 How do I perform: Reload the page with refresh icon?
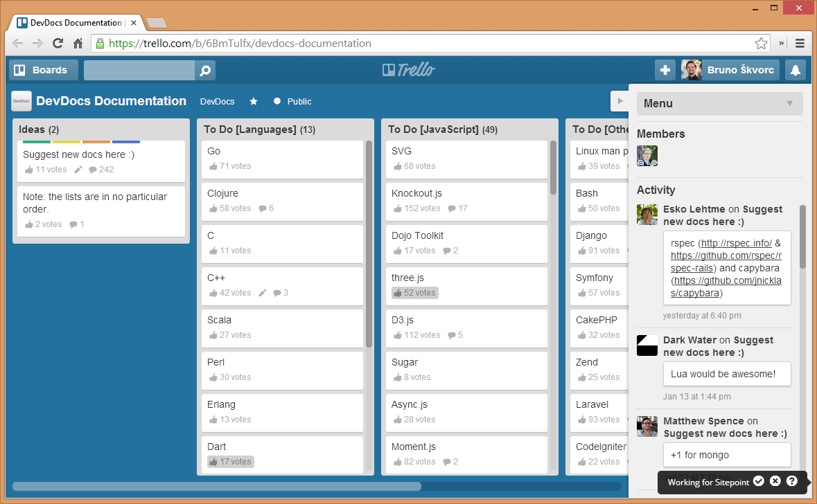(58, 44)
